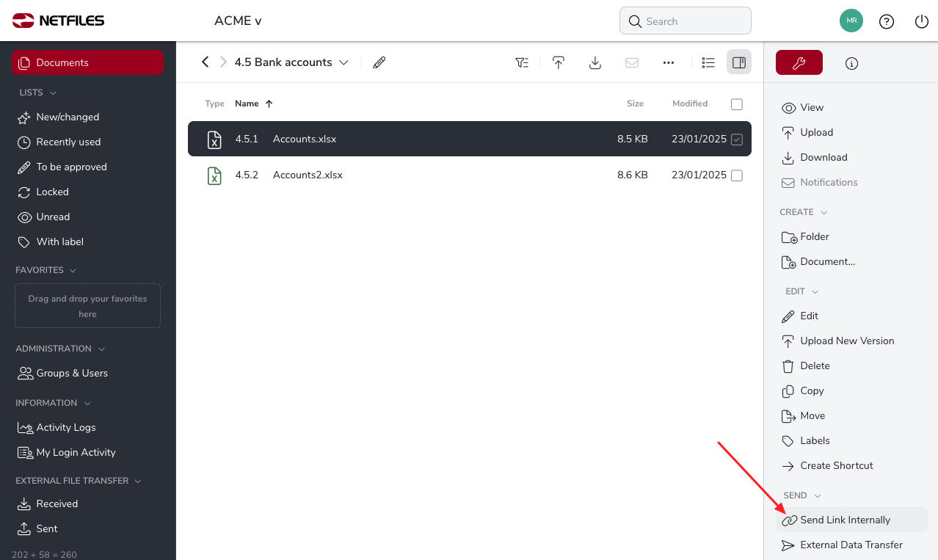The width and height of the screenshot is (938, 560).
Task: Sort by the Name column header
Action: click(254, 103)
